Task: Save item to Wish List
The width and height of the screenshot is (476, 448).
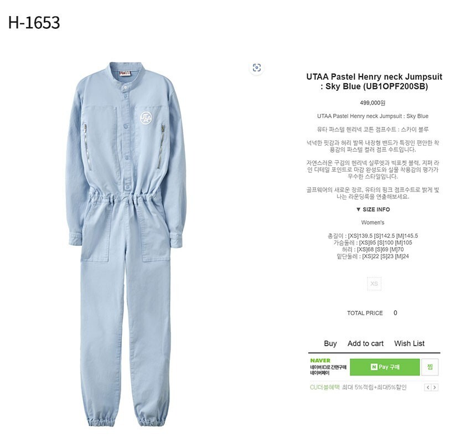Action: [409, 343]
